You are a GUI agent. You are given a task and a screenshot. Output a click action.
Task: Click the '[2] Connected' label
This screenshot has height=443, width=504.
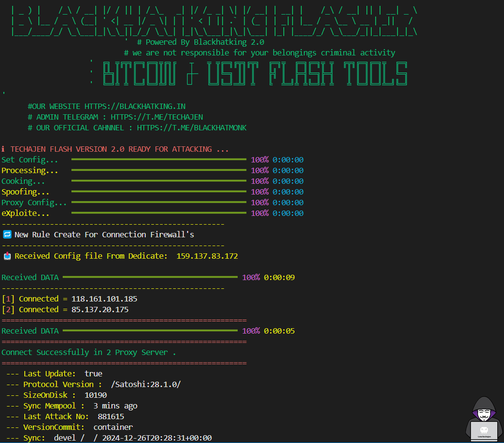[x=30, y=309]
